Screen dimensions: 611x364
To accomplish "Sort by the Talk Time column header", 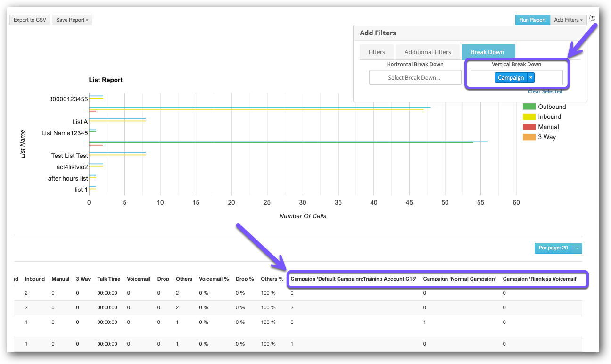I will pyautogui.click(x=108, y=279).
